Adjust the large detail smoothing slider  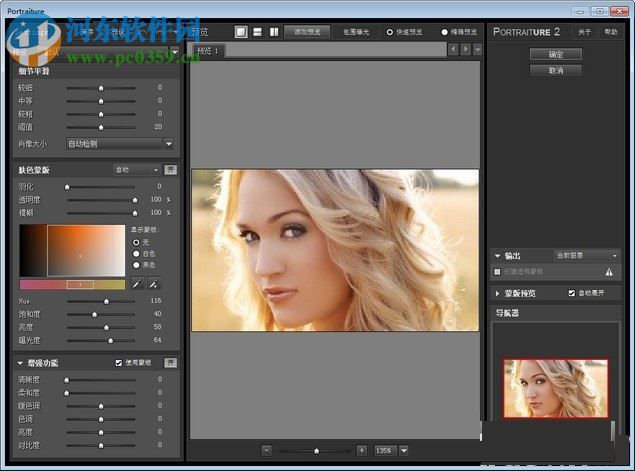[101, 114]
